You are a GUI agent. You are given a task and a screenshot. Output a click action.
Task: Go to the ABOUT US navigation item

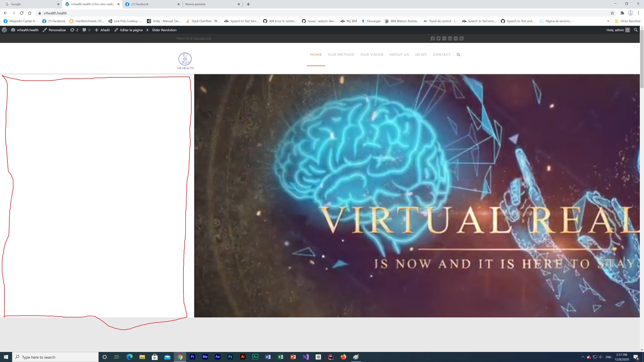click(399, 54)
